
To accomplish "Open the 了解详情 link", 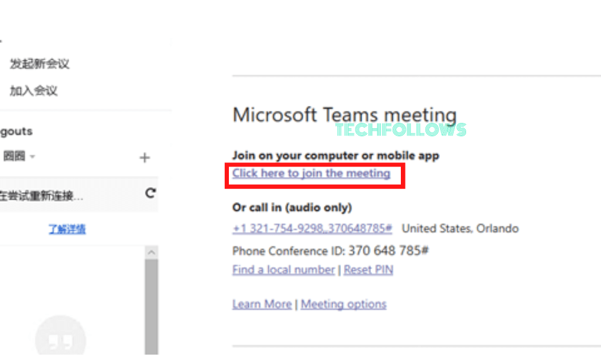I will (x=67, y=229).
